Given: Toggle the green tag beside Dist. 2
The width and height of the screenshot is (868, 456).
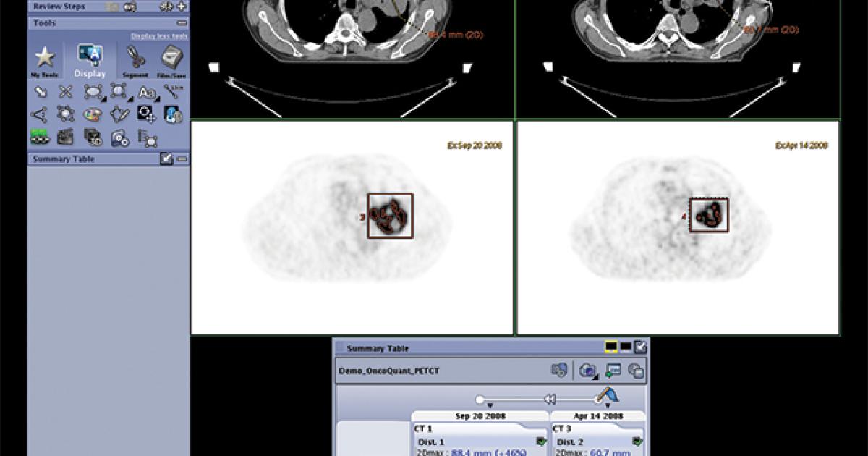Looking at the screenshot, I should (636, 440).
